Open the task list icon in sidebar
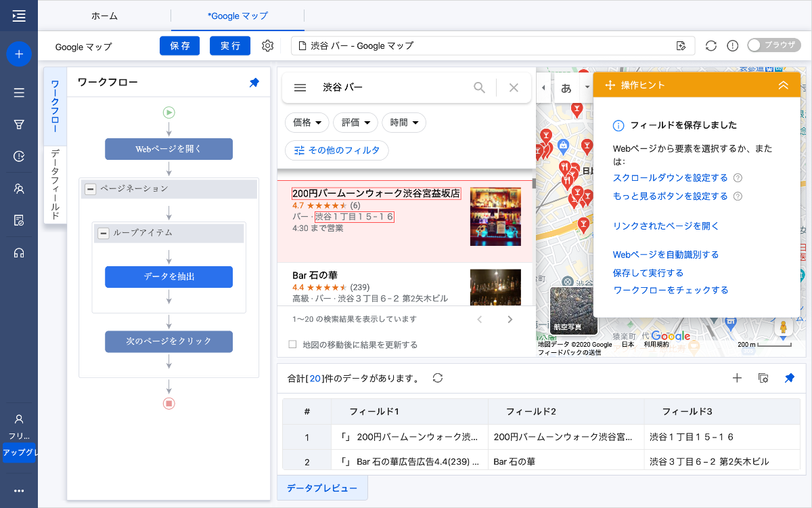 point(19,93)
